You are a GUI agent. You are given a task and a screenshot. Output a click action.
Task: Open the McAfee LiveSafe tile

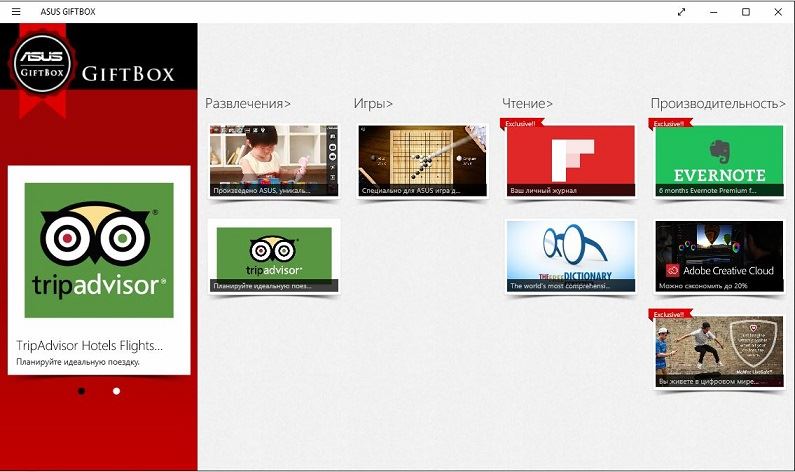pos(719,351)
